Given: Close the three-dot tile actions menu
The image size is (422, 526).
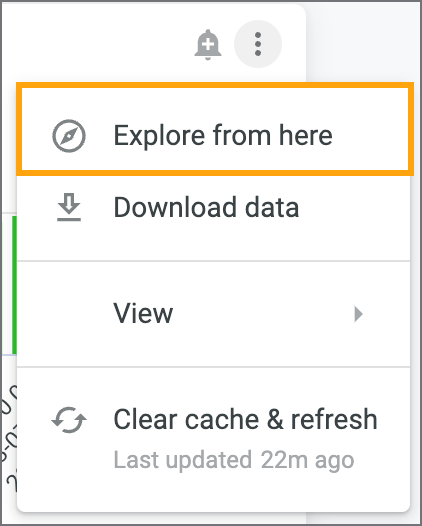Looking at the screenshot, I should tap(258, 44).
